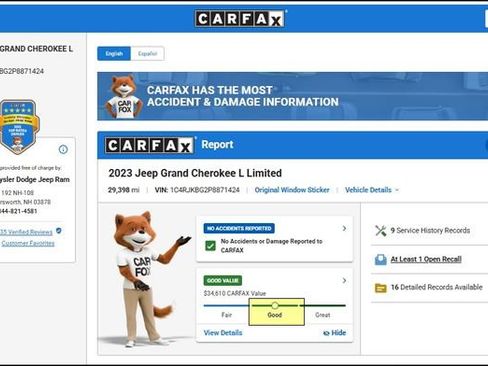Expand the Vehicle Details dropdown
This screenshot has width=488, height=366.
point(372,190)
